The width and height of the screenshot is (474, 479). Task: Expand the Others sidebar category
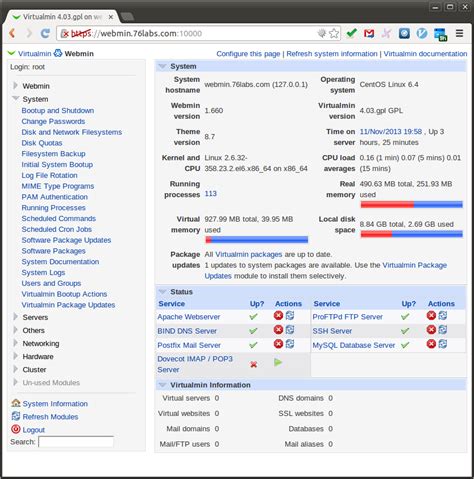15,330
